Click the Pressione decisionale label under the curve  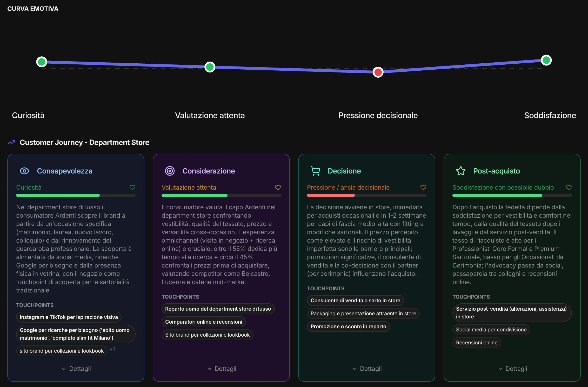coord(378,115)
